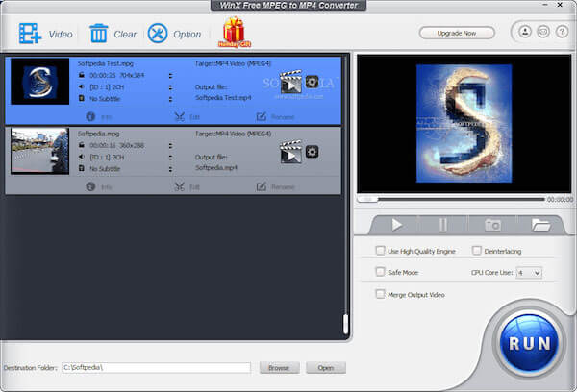Enable the Safe Mode checkbox

click(380, 272)
